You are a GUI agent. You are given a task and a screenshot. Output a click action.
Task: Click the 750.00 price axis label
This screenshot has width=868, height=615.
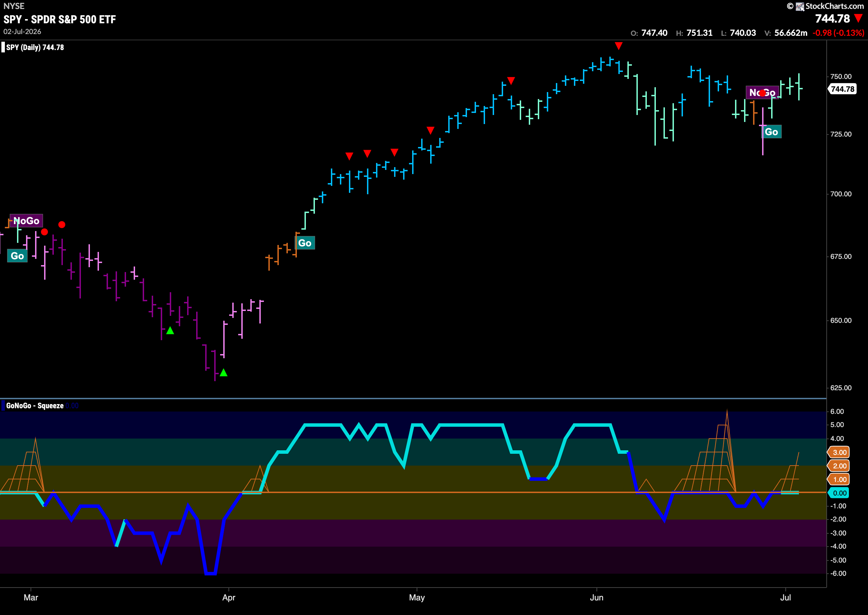(x=841, y=76)
